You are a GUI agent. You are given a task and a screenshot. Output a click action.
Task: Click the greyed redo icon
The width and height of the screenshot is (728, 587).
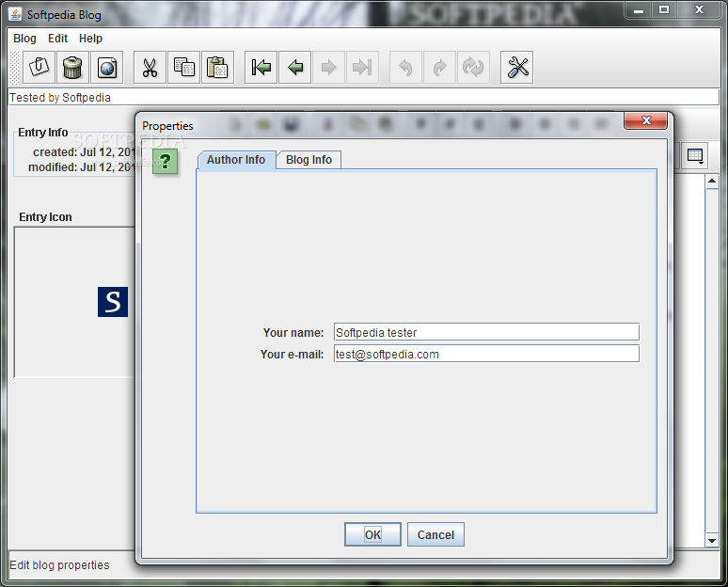439,68
